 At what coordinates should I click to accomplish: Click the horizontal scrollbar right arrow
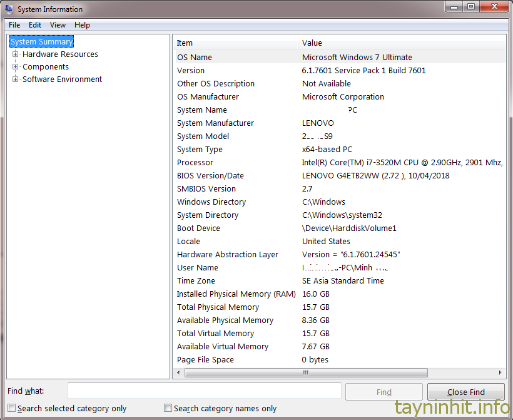point(499,372)
